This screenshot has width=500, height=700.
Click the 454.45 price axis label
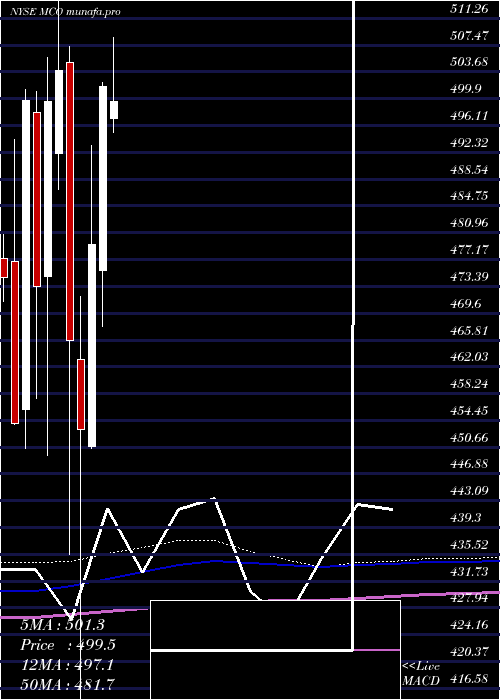[469, 411]
